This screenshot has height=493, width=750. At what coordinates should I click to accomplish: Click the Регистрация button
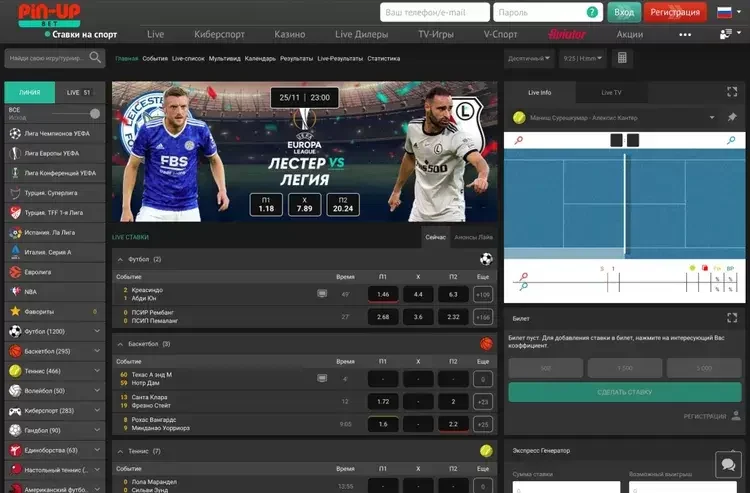(x=675, y=12)
